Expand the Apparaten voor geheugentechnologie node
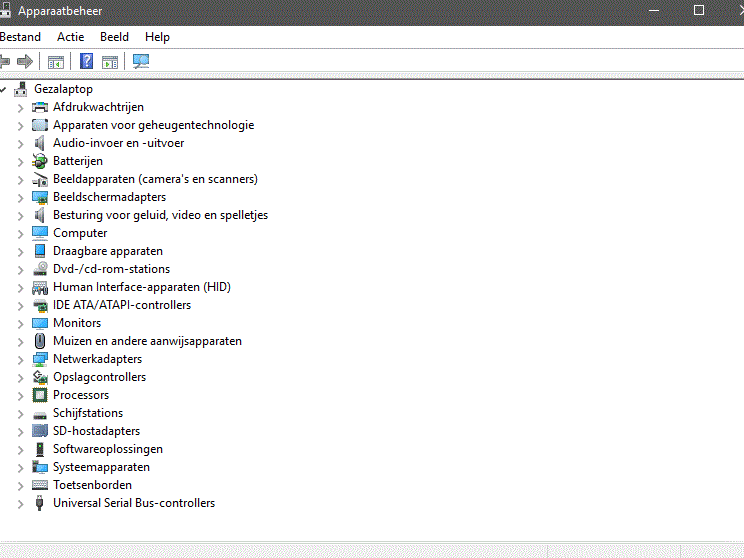Viewport: 744px width, 558px height. [20, 126]
